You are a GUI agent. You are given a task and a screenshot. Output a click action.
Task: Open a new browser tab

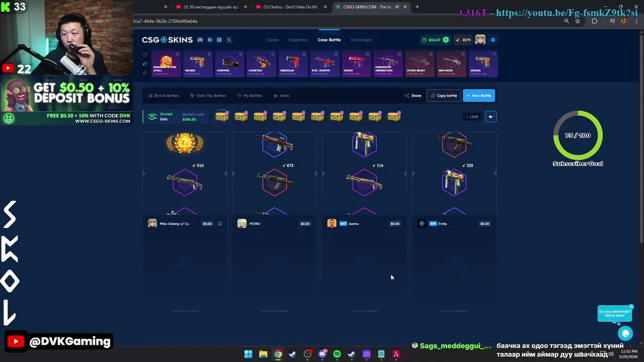(x=417, y=7)
